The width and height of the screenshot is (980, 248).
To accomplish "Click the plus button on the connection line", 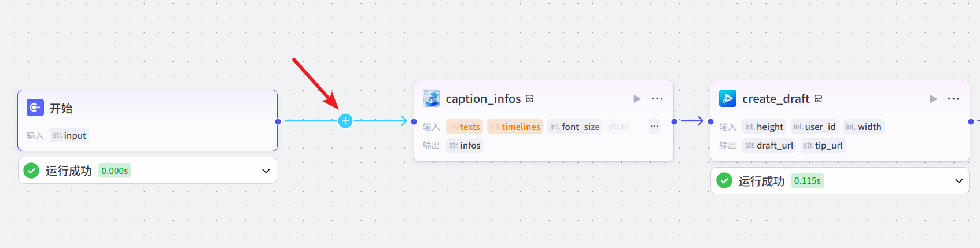I will click(x=345, y=121).
